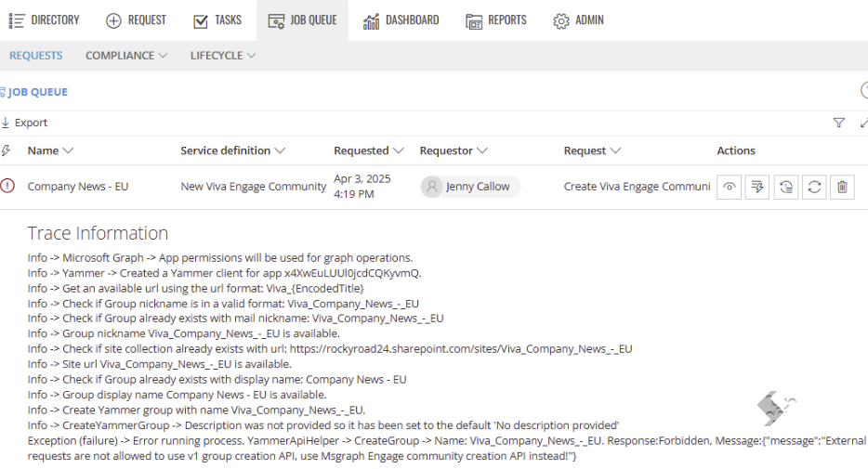This screenshot has width=868, height=469.
Task: Click the Check if site collection trace line
Action: (x=330, y=349)
